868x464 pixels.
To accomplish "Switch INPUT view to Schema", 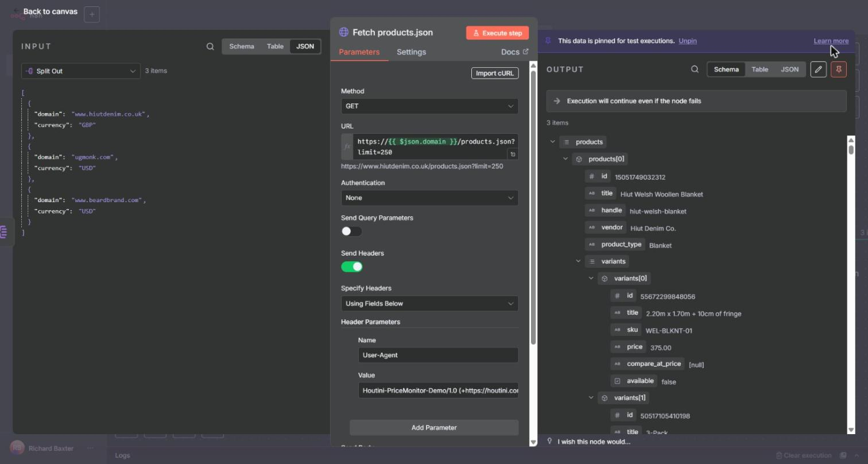I will click(242, 47).
